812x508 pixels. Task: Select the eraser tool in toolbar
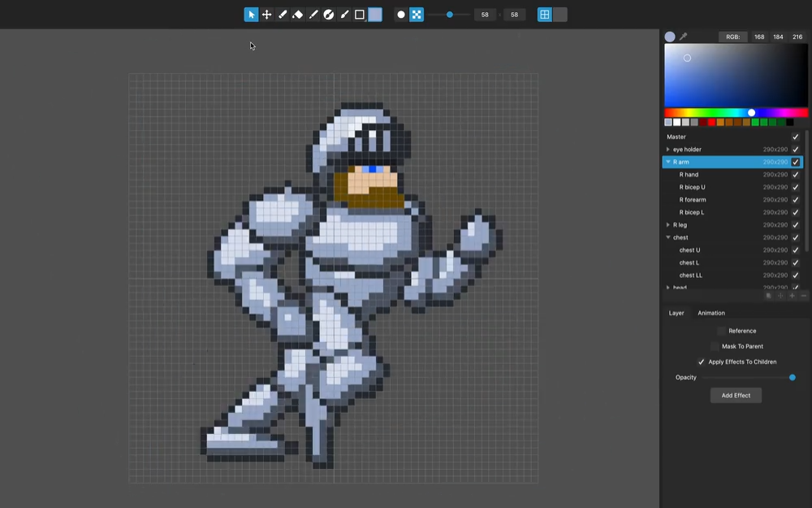coord(297,15)
